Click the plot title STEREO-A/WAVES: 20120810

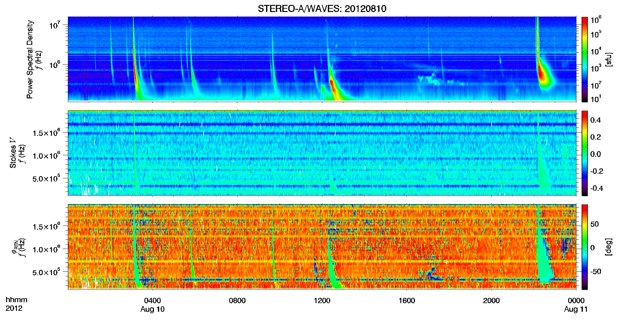pos(322,9)
